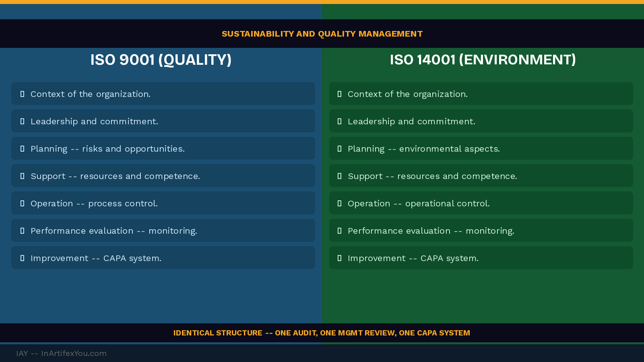The image size is (644, 362).
Task: Click 'Planning -- risks and opportunities.' row
Action: [163, 148]
